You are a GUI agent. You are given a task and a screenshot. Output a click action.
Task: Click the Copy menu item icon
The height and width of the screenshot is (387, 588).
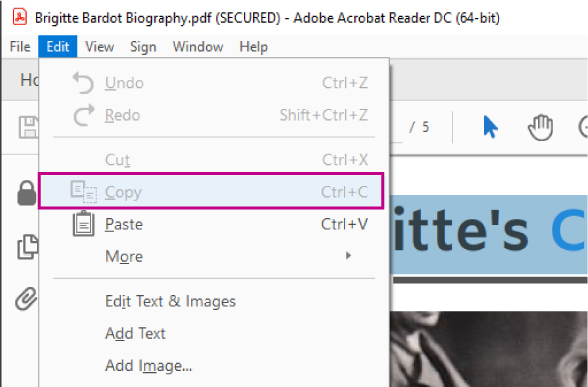(x=84, y=192)
